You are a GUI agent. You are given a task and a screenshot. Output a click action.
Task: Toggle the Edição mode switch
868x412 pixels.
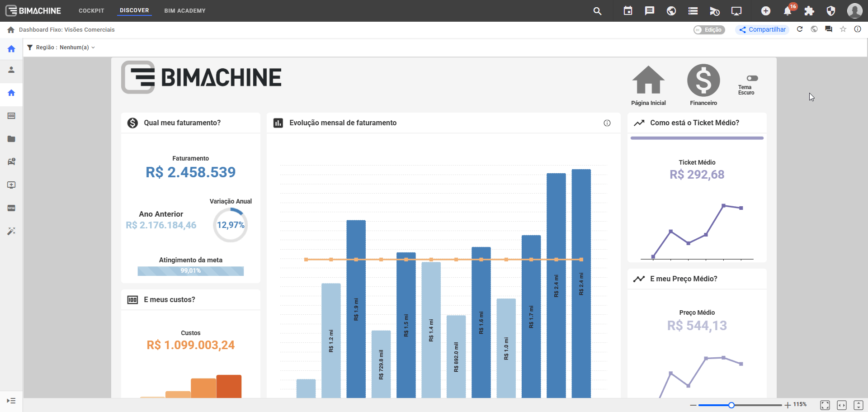[709, 30]
